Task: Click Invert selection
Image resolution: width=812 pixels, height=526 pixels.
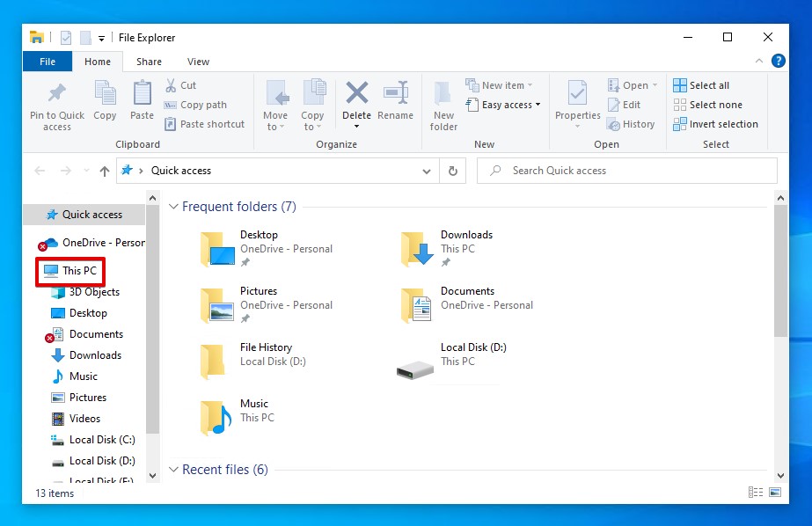Action: [716, 124]
